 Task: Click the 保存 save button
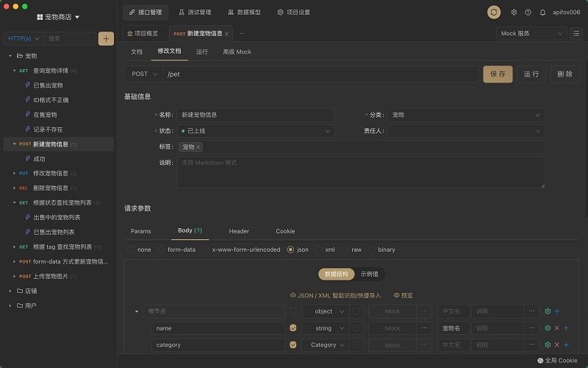[x=498, y=74]
